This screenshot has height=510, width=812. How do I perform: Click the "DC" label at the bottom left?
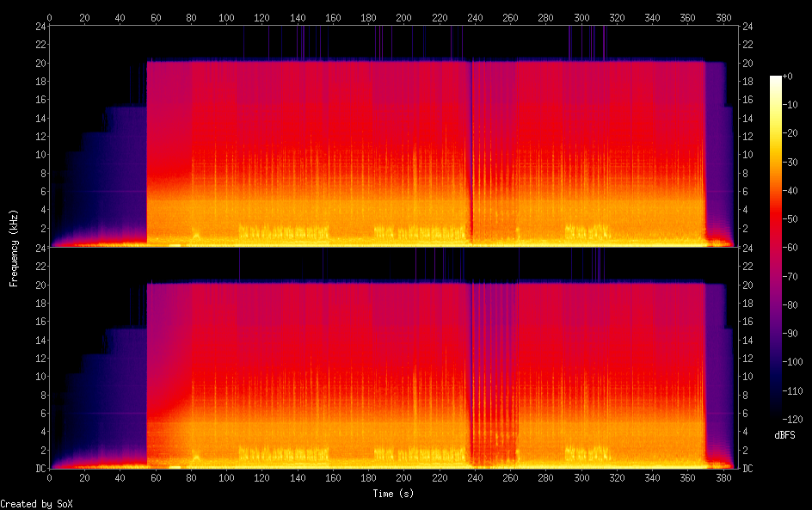(x=38, y=469)
